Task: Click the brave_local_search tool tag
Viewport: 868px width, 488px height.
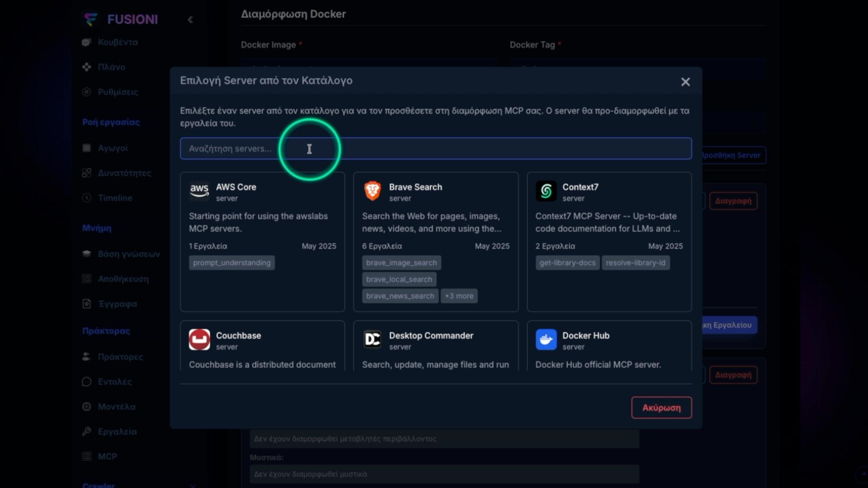Action: [x=399, y=279]
